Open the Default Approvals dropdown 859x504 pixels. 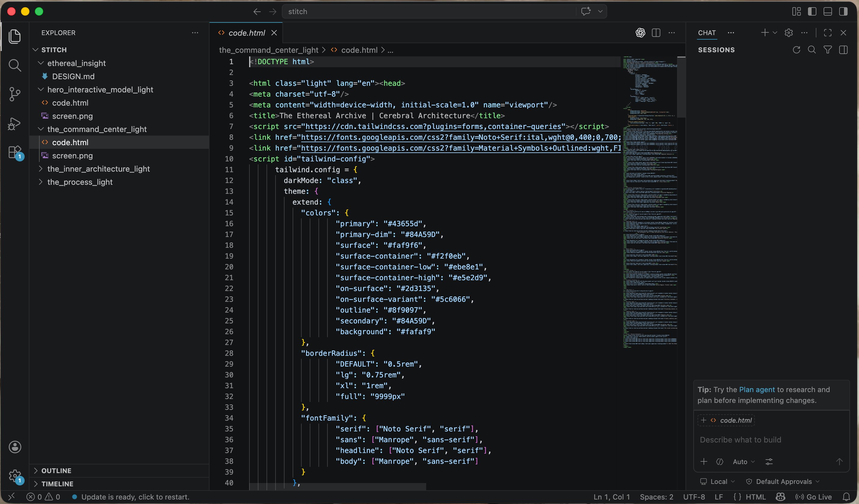tap(783, 481)
